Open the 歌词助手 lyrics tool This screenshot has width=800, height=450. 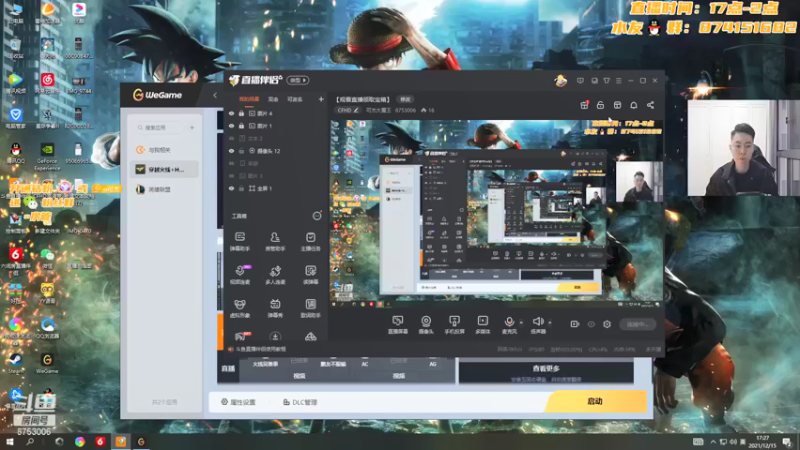click(x=310, y=308)
